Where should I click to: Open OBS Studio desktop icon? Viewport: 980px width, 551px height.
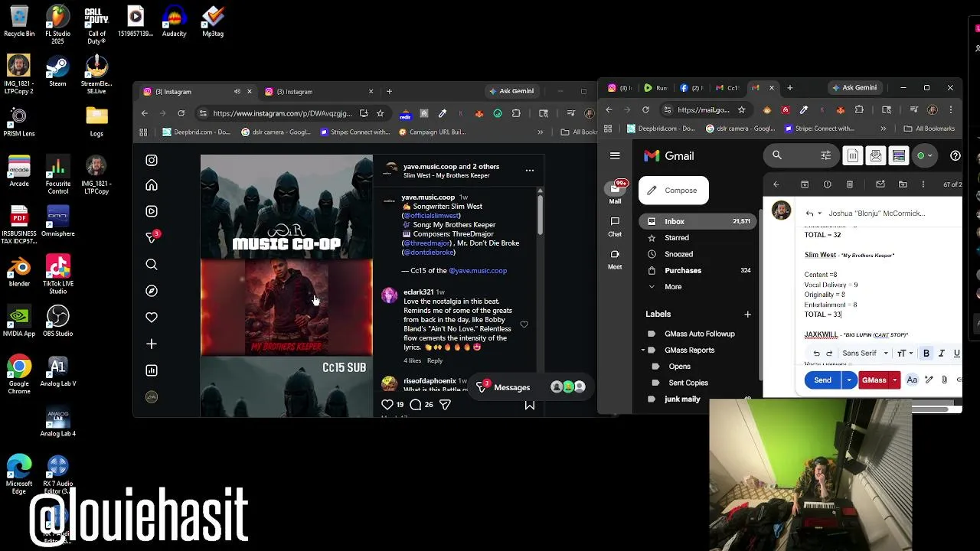(57, 321)
